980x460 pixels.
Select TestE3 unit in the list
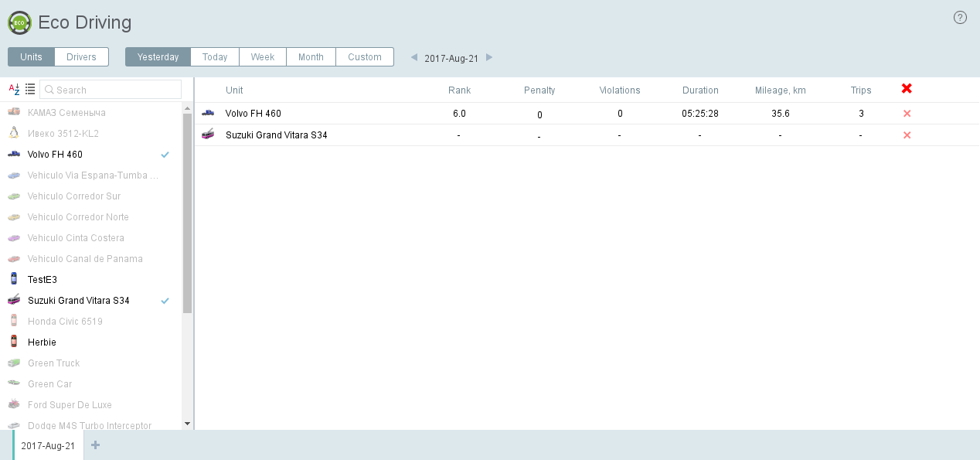pyautogui.click(x=43, y=280)
